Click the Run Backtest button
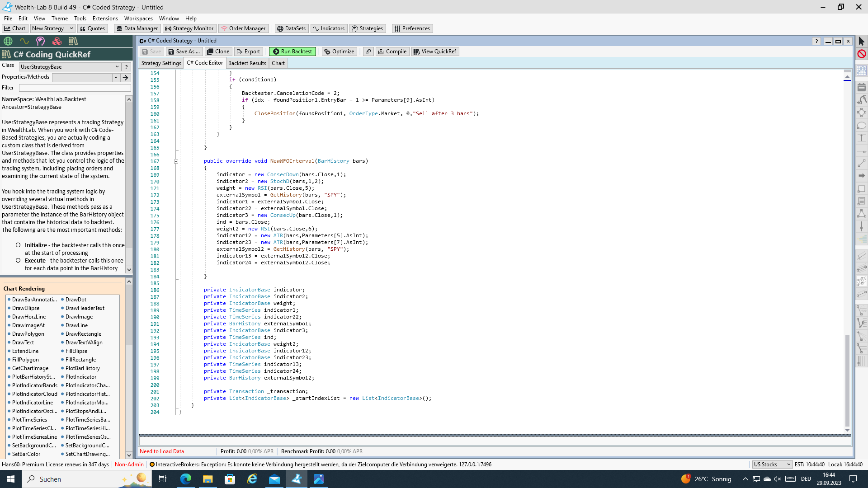This screenshot has height=488, width=868. pyautogui.click(x=292, y=52)
